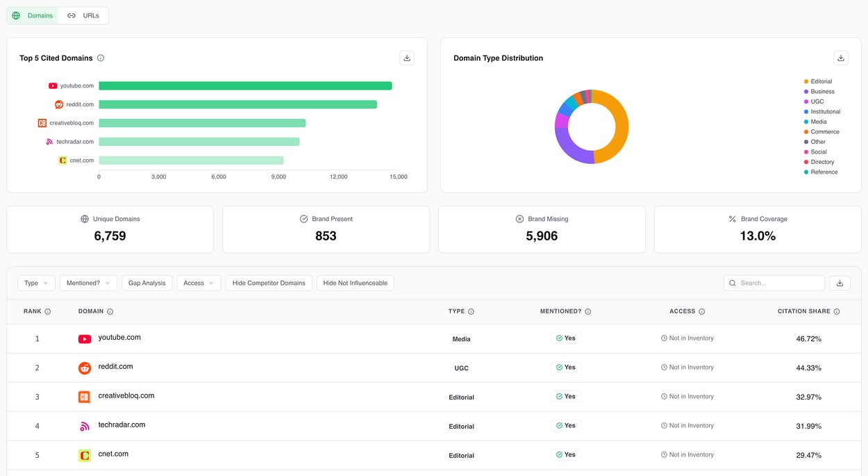This screenshot has height=476, width=868.
Task: Toggle Hide Competitor Domains filter
Action: [269, 283]
